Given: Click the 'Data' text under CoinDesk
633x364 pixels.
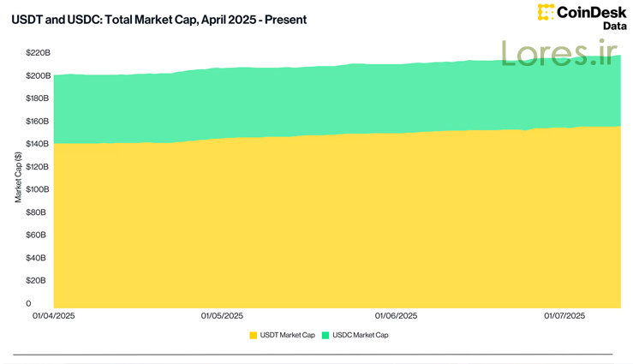Looking at the screenshot, I should (615, 26).
